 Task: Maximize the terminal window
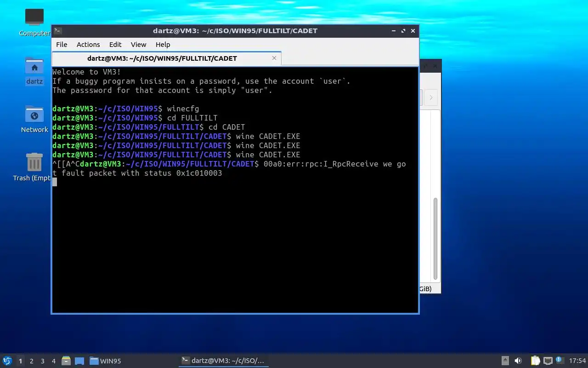tap(403, 31)
